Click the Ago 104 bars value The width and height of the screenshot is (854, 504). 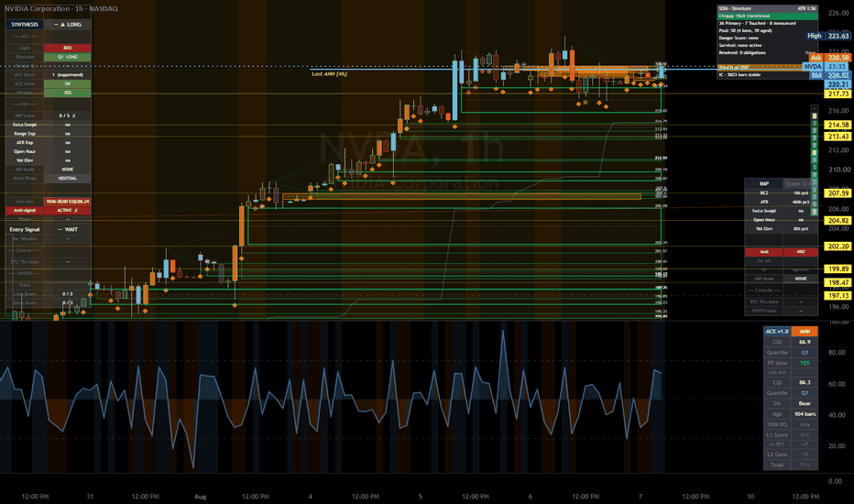pyautogui.click(x=805, y=413)
